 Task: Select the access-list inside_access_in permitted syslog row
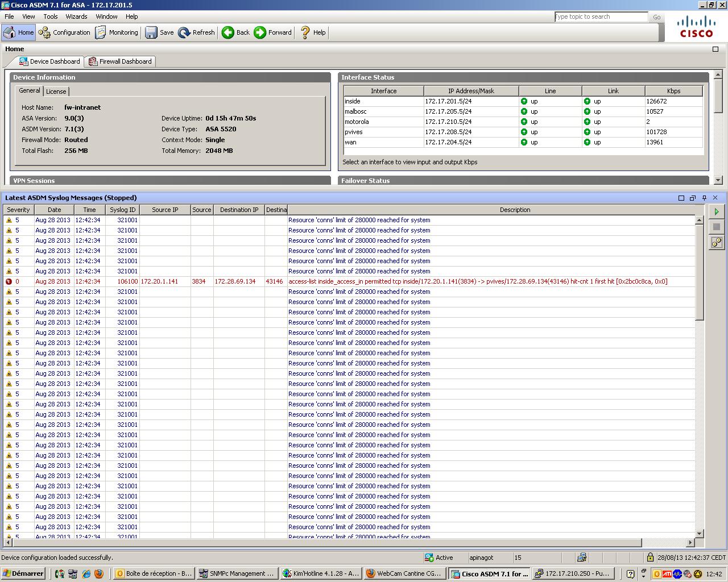[x=349, y=281]
